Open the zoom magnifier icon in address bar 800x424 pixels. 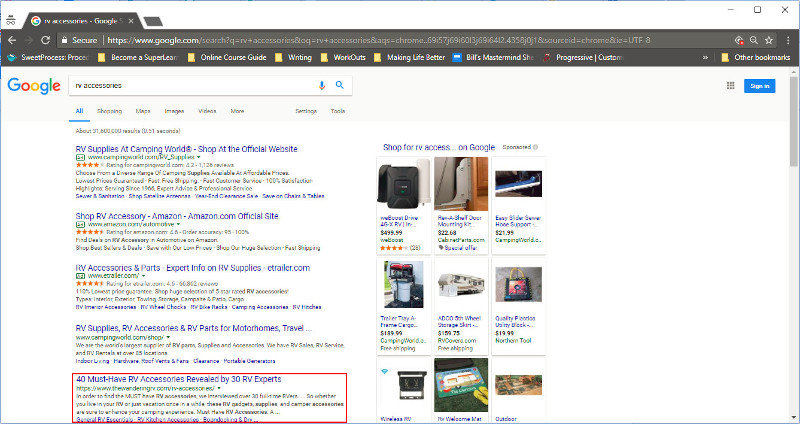[754, 40]
